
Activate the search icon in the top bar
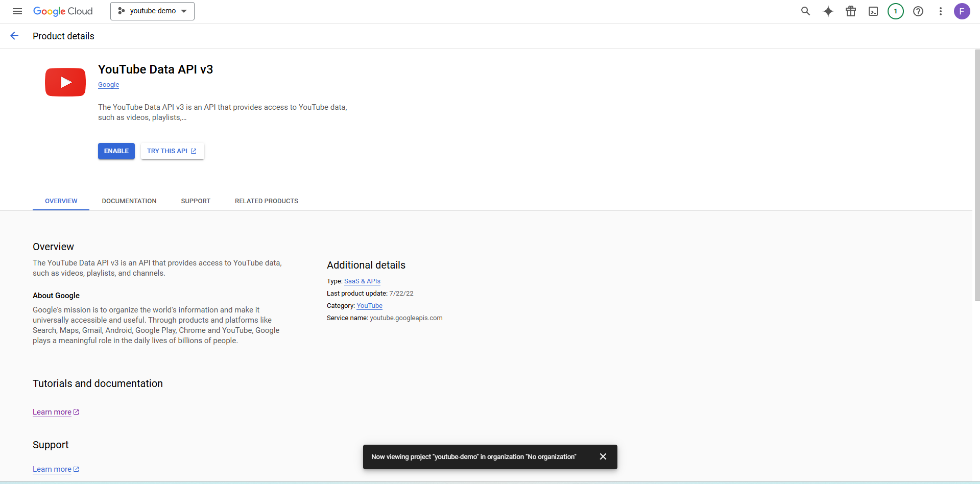(x=805, y=11)
